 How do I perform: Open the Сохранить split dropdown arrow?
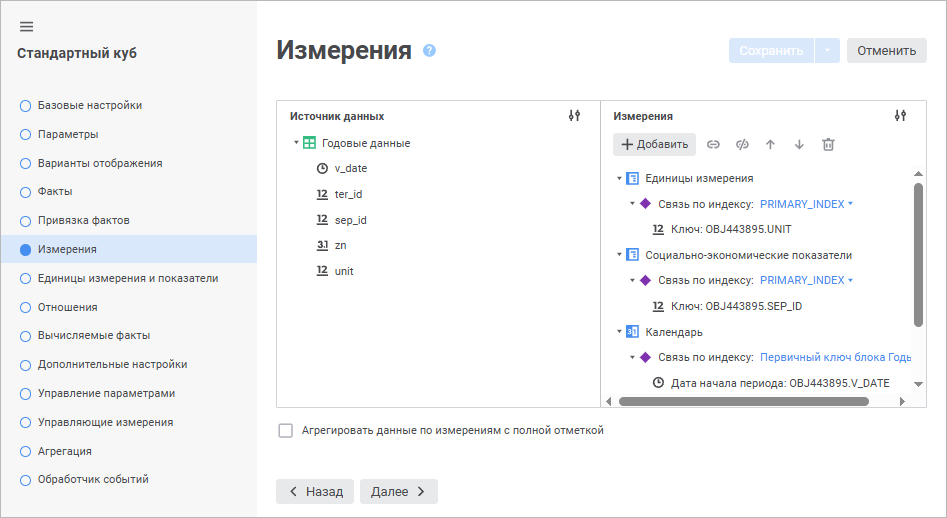(x=827, y=50)
